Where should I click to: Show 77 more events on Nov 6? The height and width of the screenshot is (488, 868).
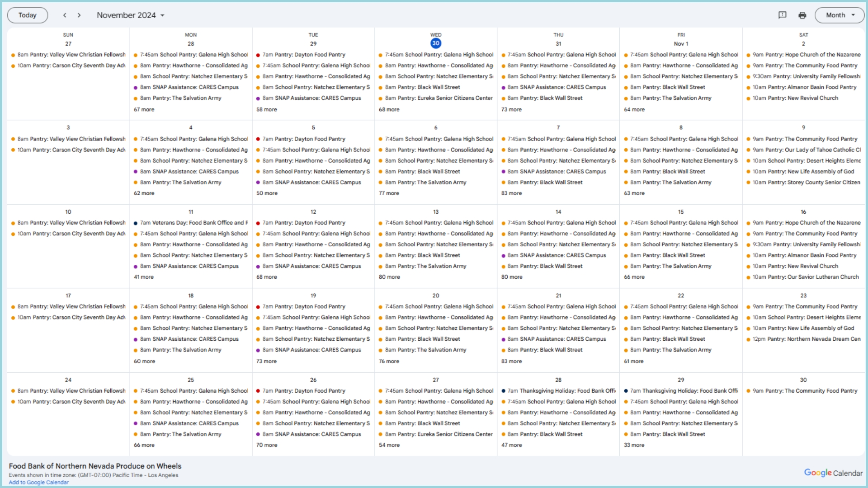pyautogui.click(x=389, y=193)
